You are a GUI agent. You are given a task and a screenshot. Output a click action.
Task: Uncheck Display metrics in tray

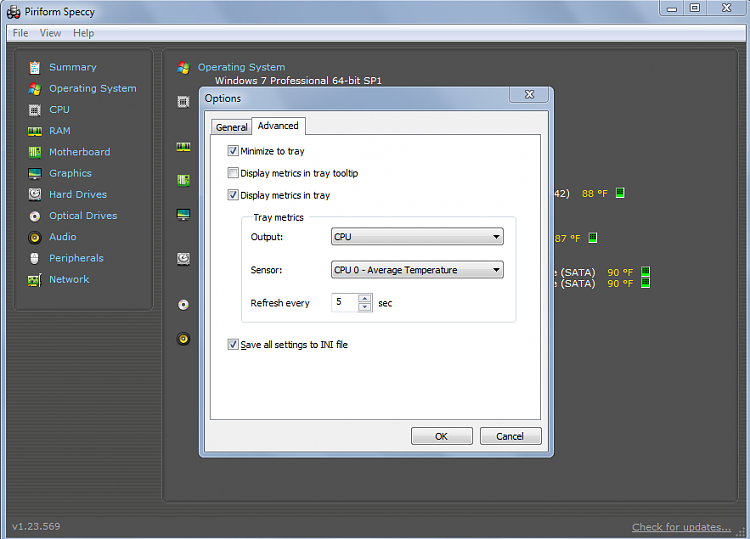coord(233,195)
